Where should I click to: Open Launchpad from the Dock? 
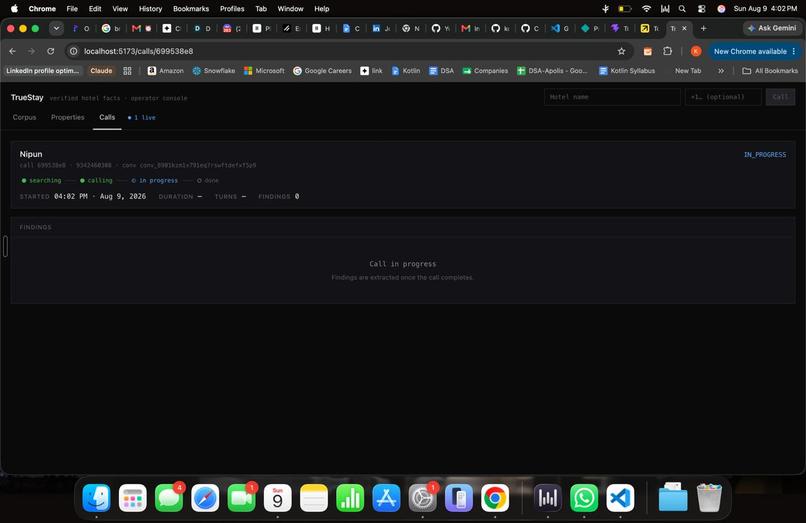133,498
